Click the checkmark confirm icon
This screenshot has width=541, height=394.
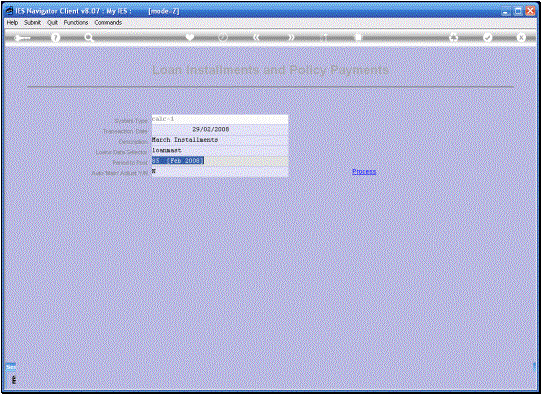tap(487, 37)
